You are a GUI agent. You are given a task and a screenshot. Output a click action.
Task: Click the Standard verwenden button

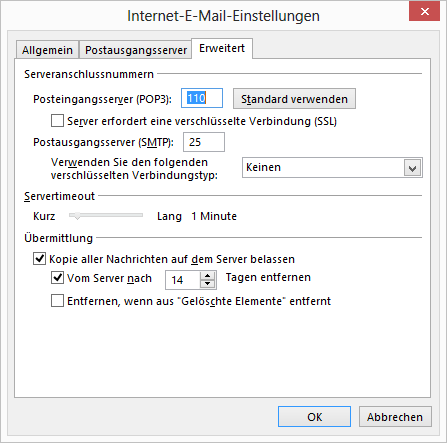click(x=294, y=99)
